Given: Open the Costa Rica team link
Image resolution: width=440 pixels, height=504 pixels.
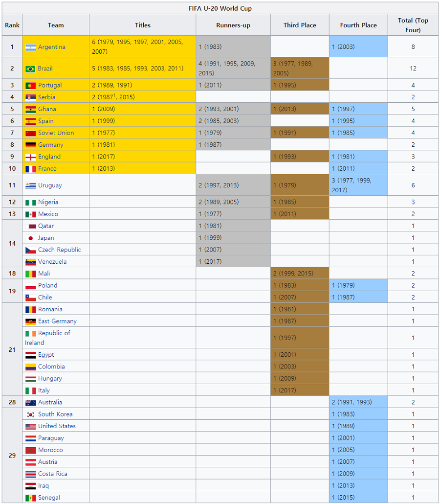Looking at the screenshot, I should pos(53,474).
